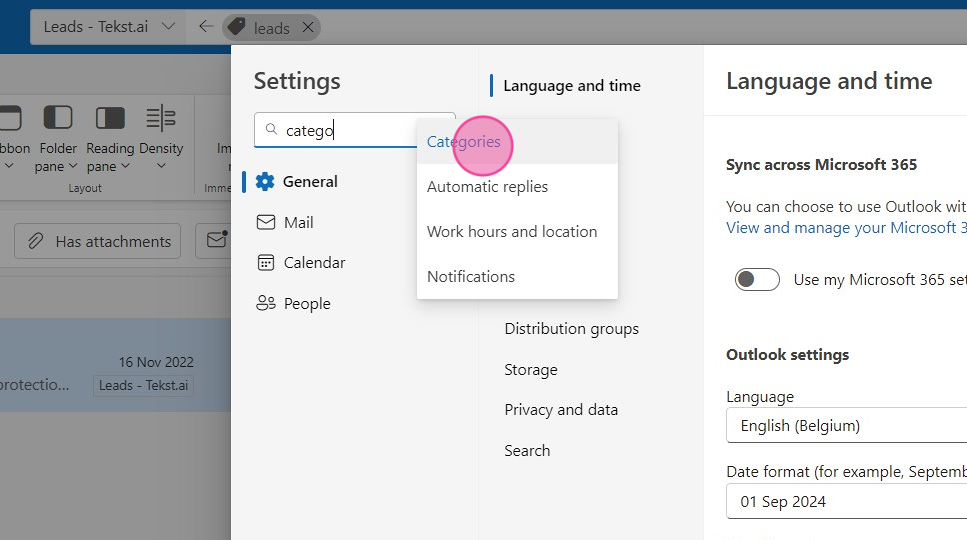967x540 pixels.
Task: Select Categories from the search suggestions
Action: coord(517,141)
